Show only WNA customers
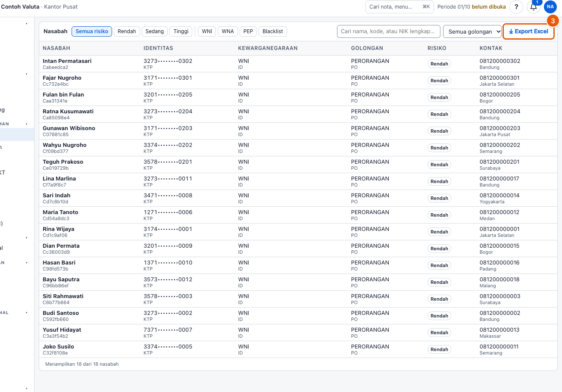Viewport: 562px width, 392px height. pyautogui.click(x=228, y=31)
